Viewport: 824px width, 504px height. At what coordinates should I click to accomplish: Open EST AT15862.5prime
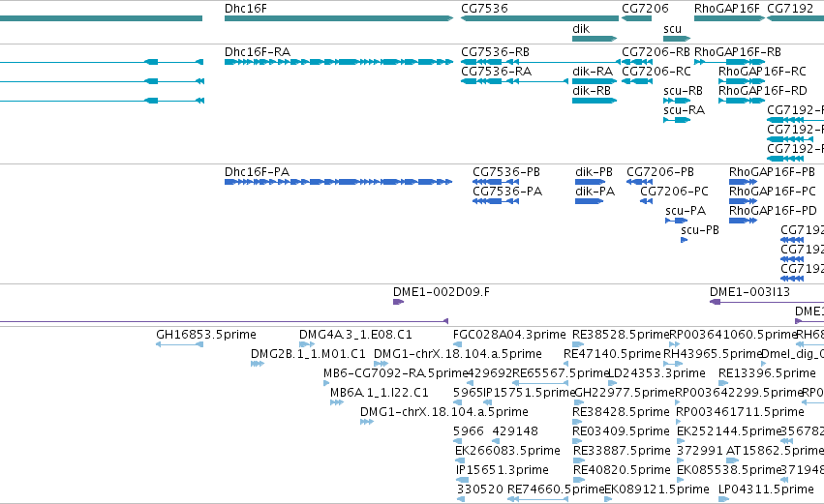pyautogui.click(x=733, y=460)
